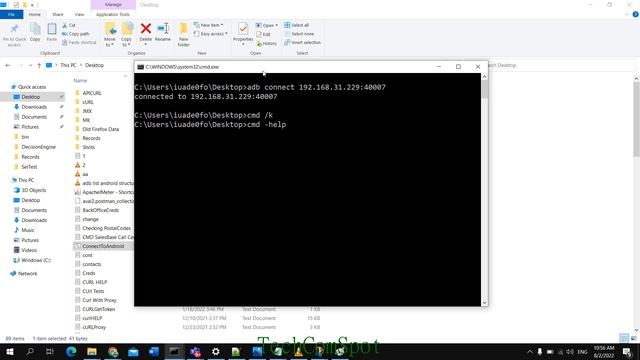Click the Cut scissors option

69,25
